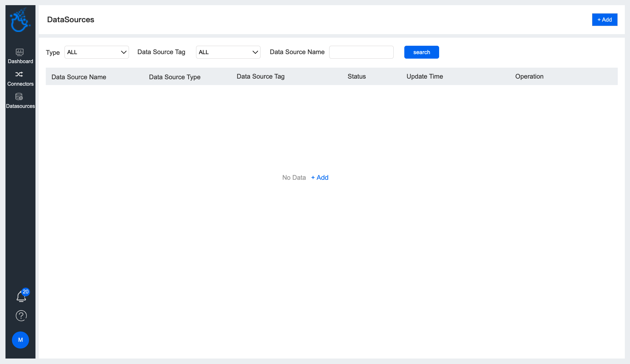Open the Datasources database icon

[x=19, y=97]
